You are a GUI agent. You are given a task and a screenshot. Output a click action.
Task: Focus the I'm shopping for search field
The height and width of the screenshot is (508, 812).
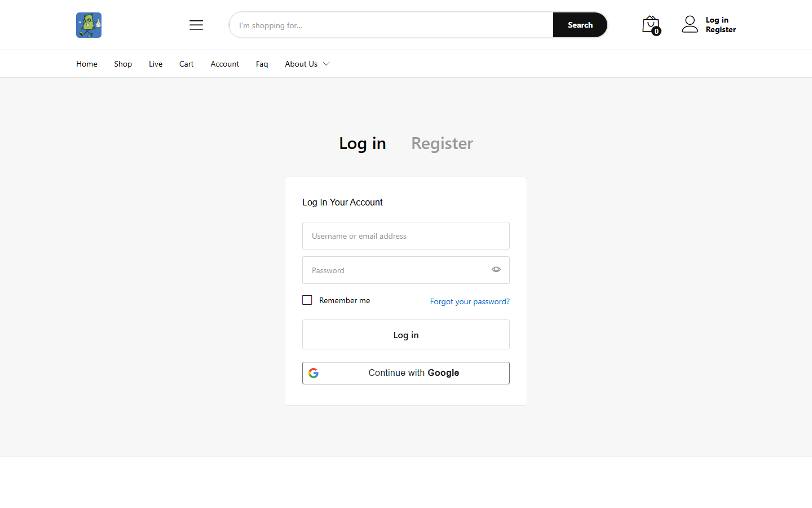click(391, 25)
